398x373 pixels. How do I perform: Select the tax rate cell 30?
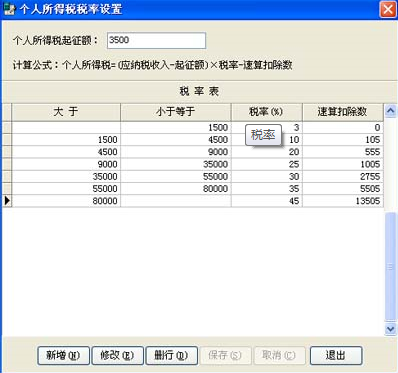click(x=267, y=177)
